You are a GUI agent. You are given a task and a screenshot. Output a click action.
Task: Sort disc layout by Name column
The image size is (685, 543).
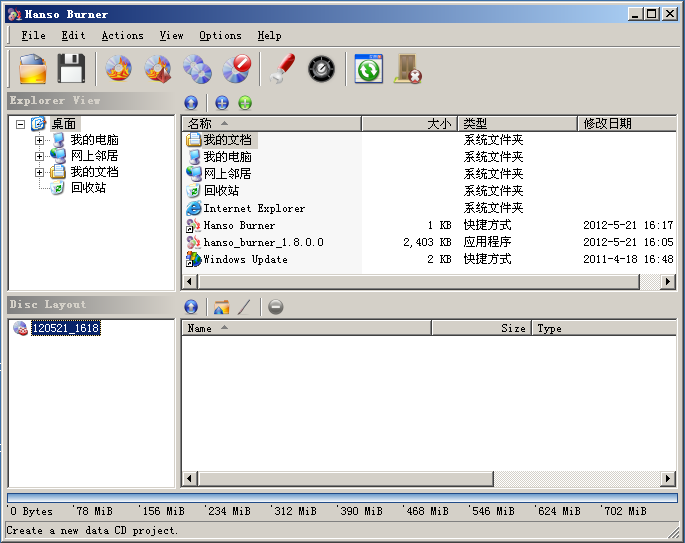(x=307, y=328)
